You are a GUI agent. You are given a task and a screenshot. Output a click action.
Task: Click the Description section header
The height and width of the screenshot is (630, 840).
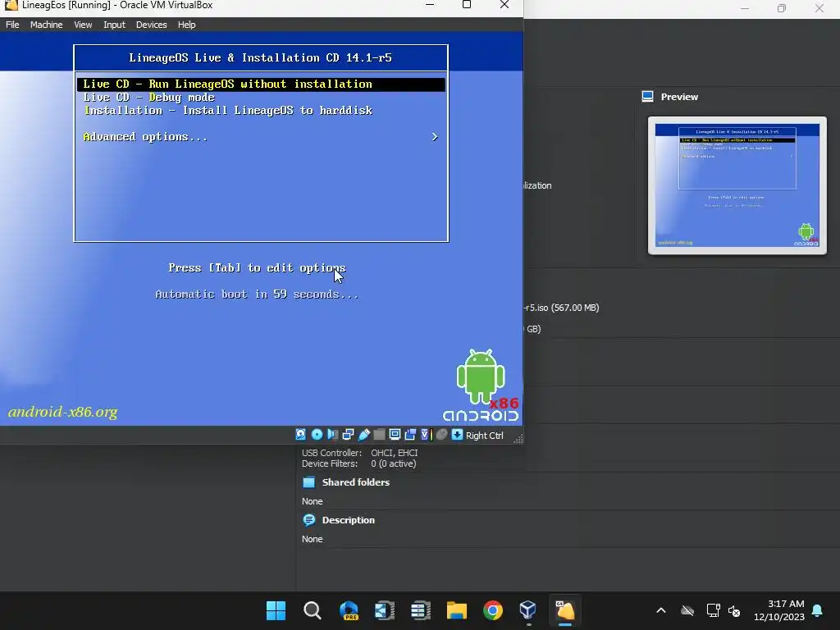pyautogui.click(x=348, y=520)
